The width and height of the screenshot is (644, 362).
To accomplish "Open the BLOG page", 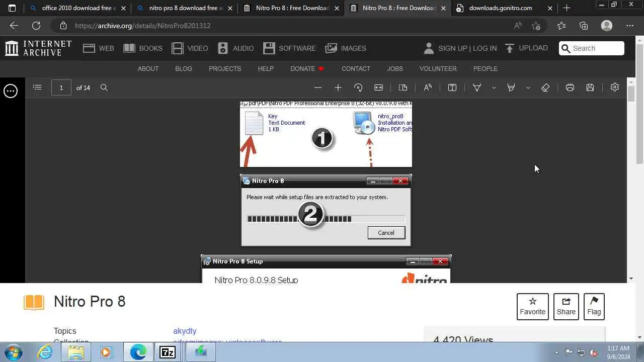I will tap(184, 68).
